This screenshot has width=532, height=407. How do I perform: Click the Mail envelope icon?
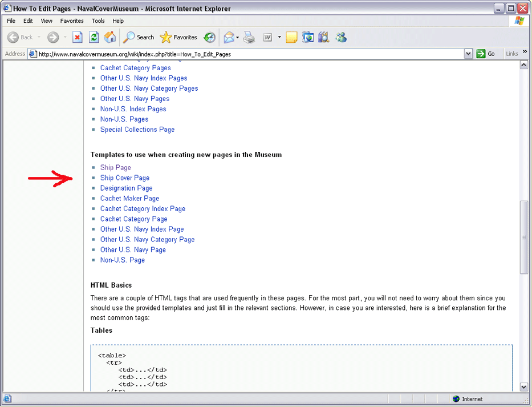tap(229, 38)
